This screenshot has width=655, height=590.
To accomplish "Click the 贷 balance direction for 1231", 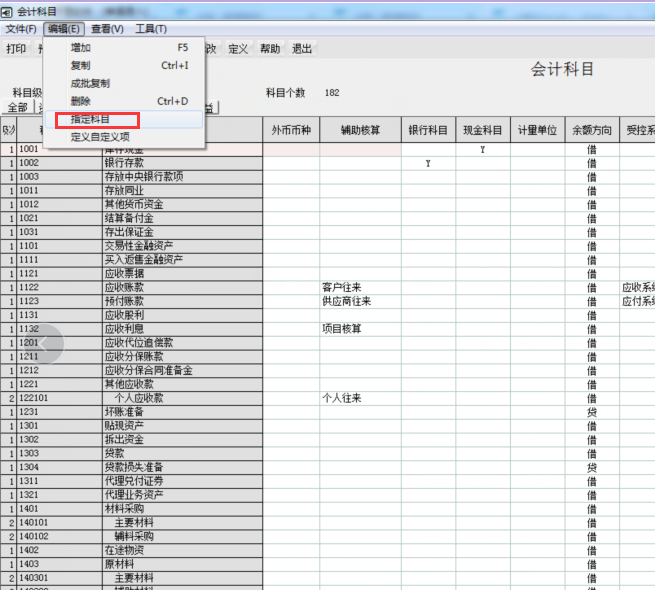I will click(x=592, y=412).
